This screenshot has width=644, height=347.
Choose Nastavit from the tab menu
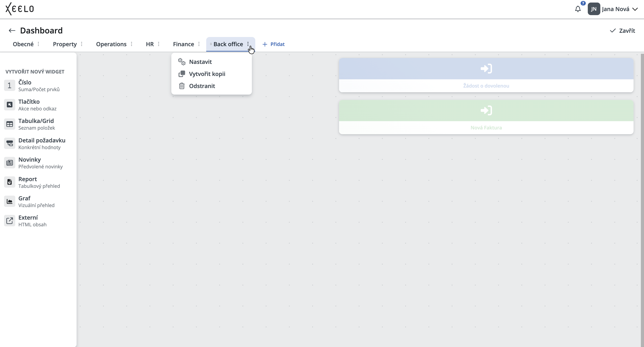(211, 62)
